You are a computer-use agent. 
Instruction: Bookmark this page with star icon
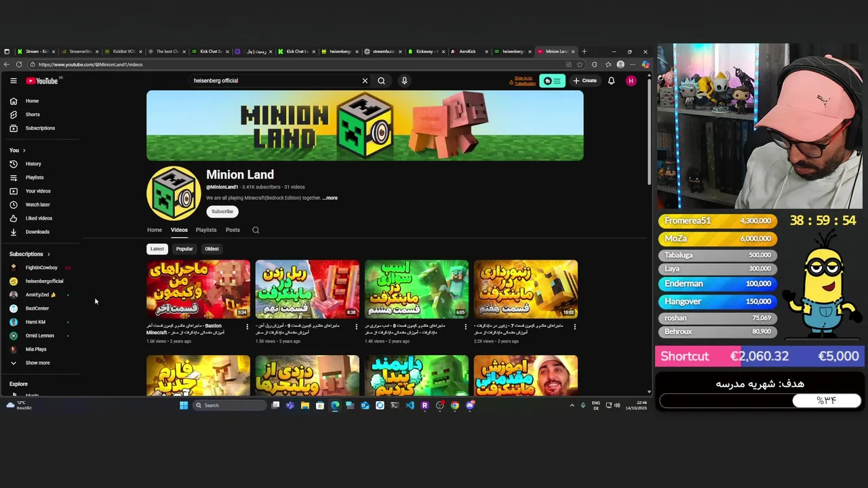(x=580, y=64)
